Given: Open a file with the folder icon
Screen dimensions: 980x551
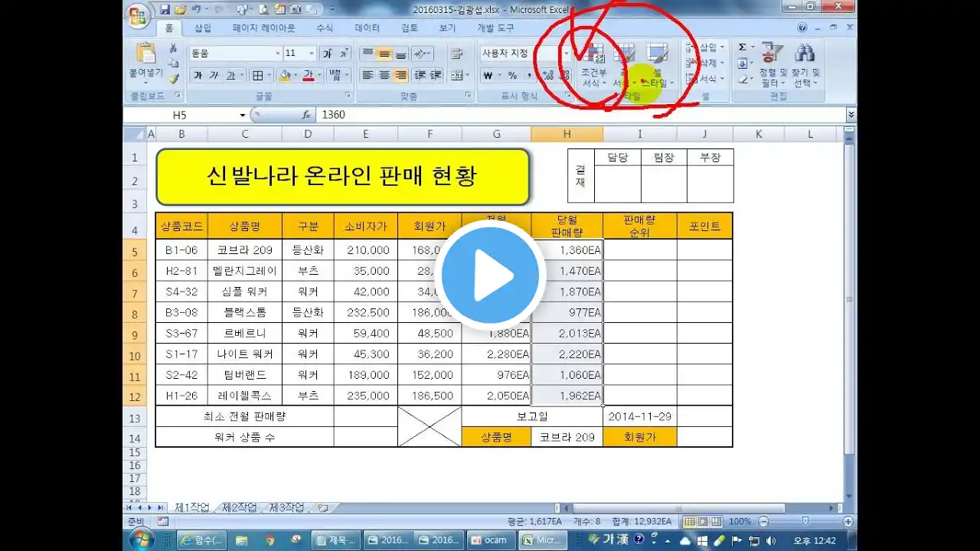Looking at the screenshot, I should pos(180,10).
